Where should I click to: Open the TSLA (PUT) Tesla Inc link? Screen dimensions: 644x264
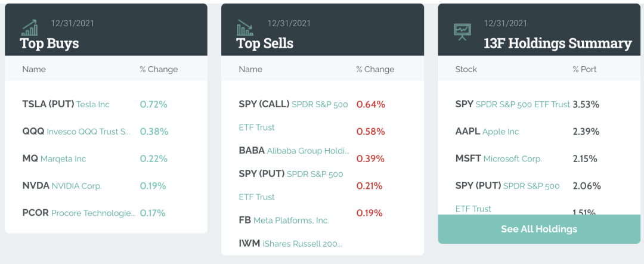click(x=66, y=104)
